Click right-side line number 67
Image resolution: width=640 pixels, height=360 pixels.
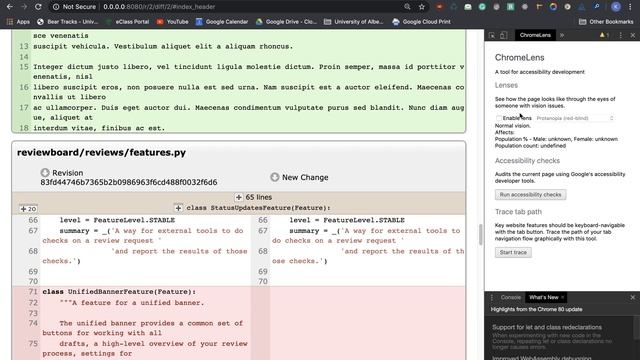[263, 231]
